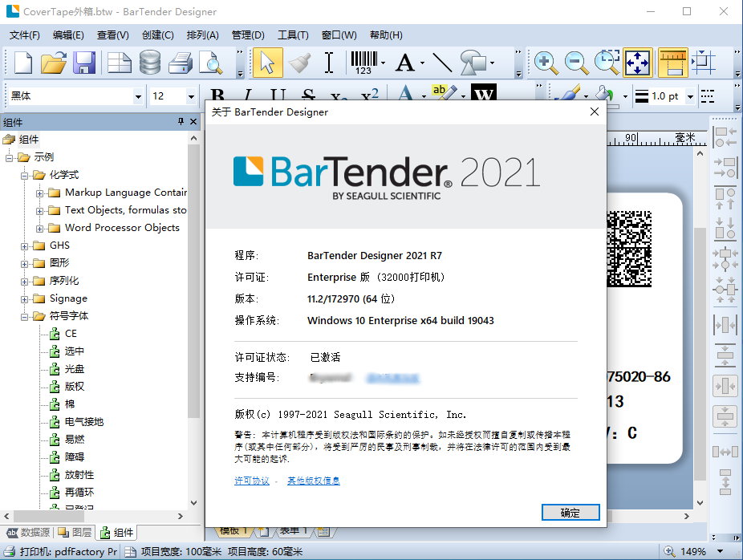Select the 电气接地 symbol component
The height and width of the screenshot is (560, 743).
point(83,422)
